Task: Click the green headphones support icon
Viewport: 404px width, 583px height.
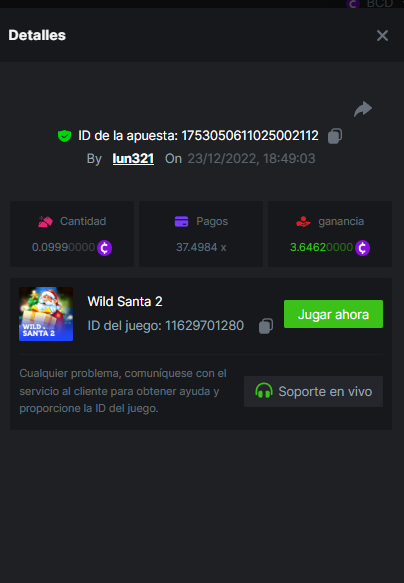Action: click(x=264, y=391)
